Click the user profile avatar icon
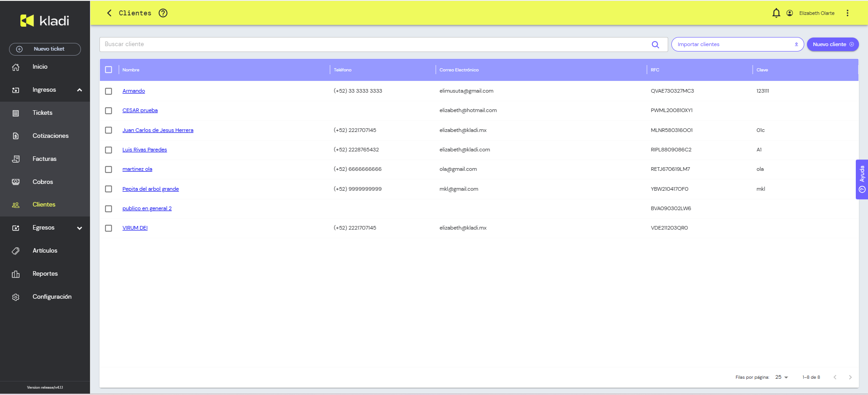Screen dimensions: 868x395 [x=790, y=13]
